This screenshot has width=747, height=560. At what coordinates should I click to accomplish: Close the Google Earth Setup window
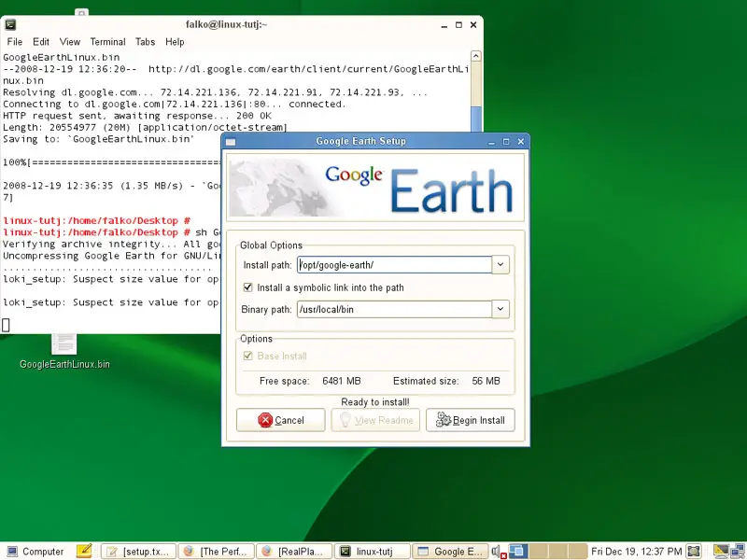point(521,142)
